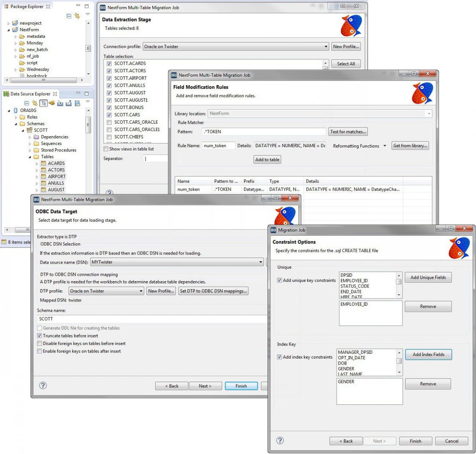Collapse the Tables folder node
The image size is (476, 454).
click(30, 157)
